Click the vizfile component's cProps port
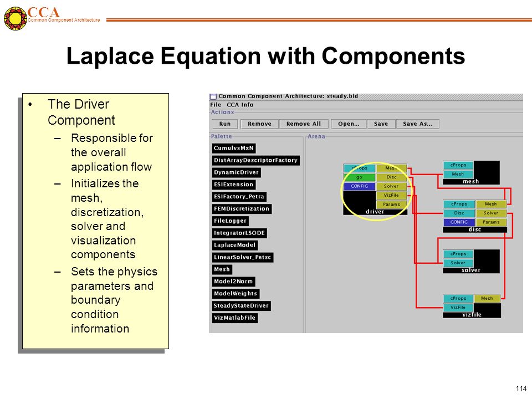532x399 pixels. pyautogui.click(x=458, y=298)
